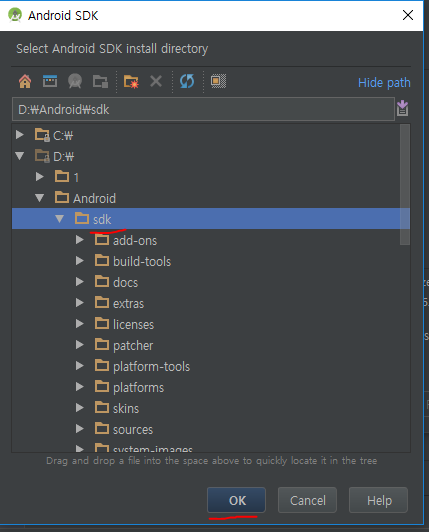Click the Desktop directory toolbar icon
The image size is (429, 532).
point(50,81)
